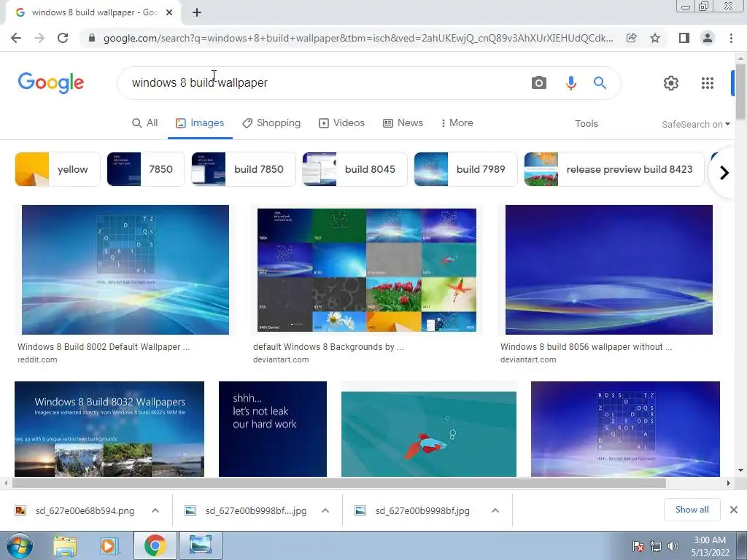Viewport: 747px width, 560px height.
Task: Expand options for sd_627e00b9998bf....jpg download
Action: (325, 510)
